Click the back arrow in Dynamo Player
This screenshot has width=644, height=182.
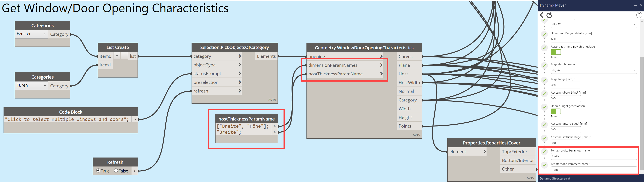(x=541, y=15)
